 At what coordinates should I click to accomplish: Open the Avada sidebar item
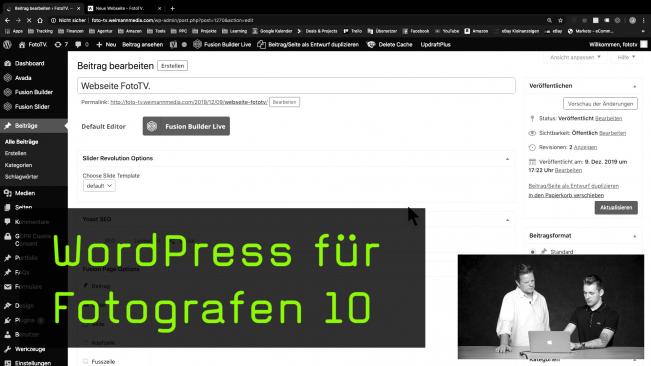[23, 78]
